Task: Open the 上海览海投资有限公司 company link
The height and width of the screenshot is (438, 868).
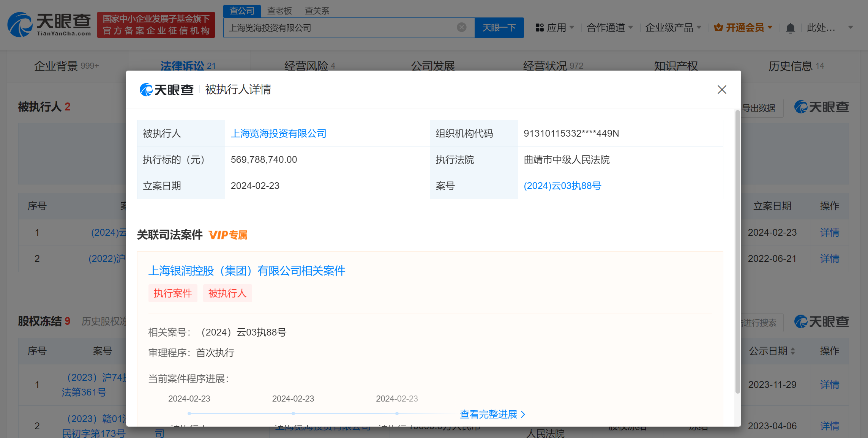Action: tap(279, 133)
